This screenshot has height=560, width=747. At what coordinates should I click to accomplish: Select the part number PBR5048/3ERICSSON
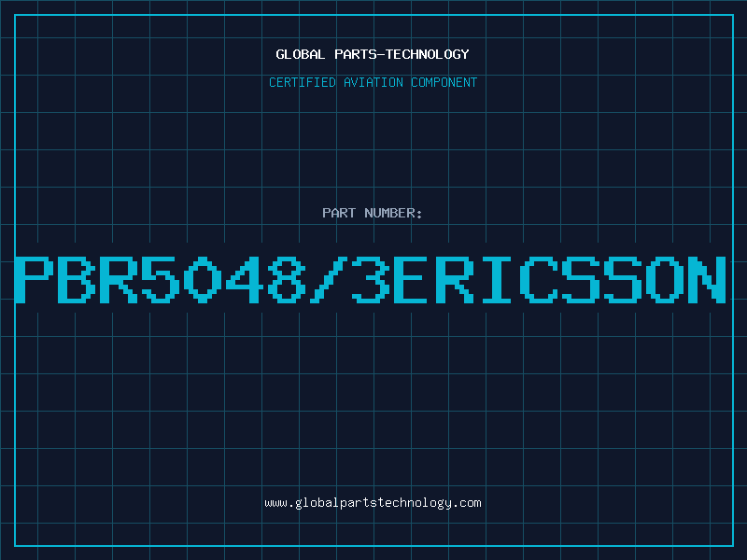[x=371, y=279]
